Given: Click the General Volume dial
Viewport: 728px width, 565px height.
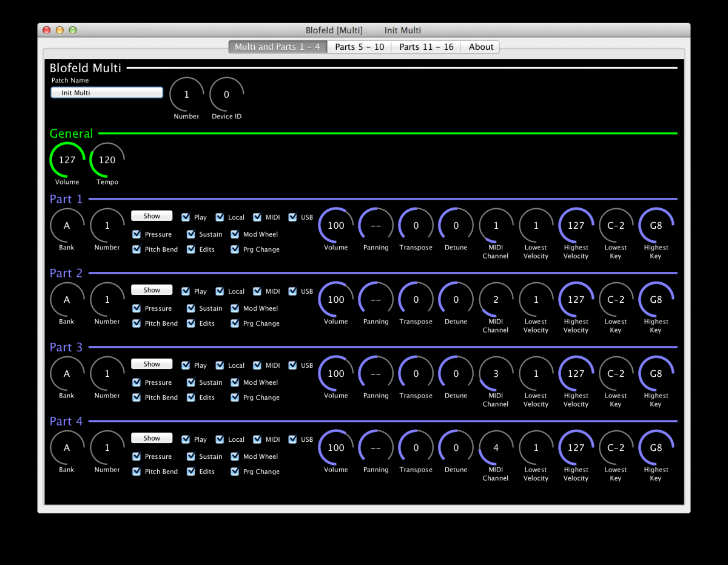Looking at the screenshot, I should point(67,160).
